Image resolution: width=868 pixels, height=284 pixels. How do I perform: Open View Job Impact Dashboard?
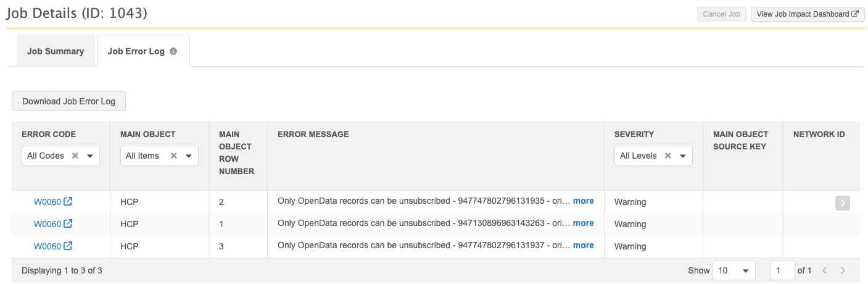point(807,14)
